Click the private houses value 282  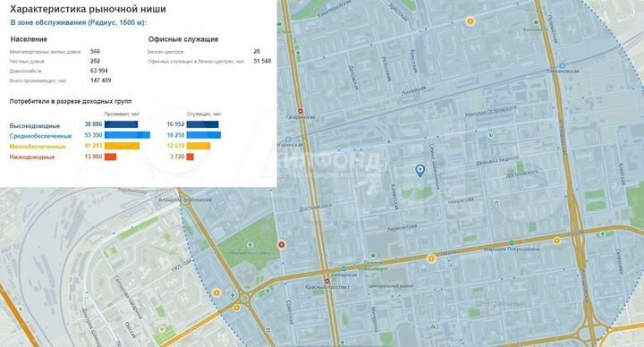(95, 61)
